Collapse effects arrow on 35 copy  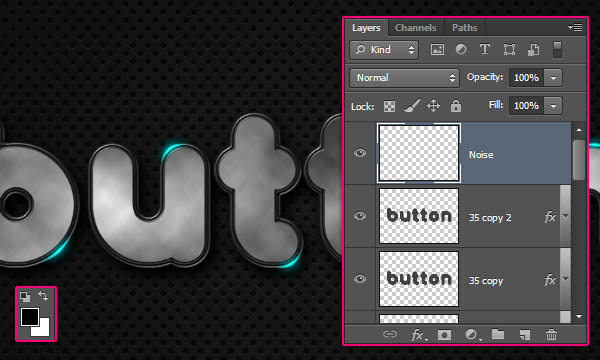point(565,279)
